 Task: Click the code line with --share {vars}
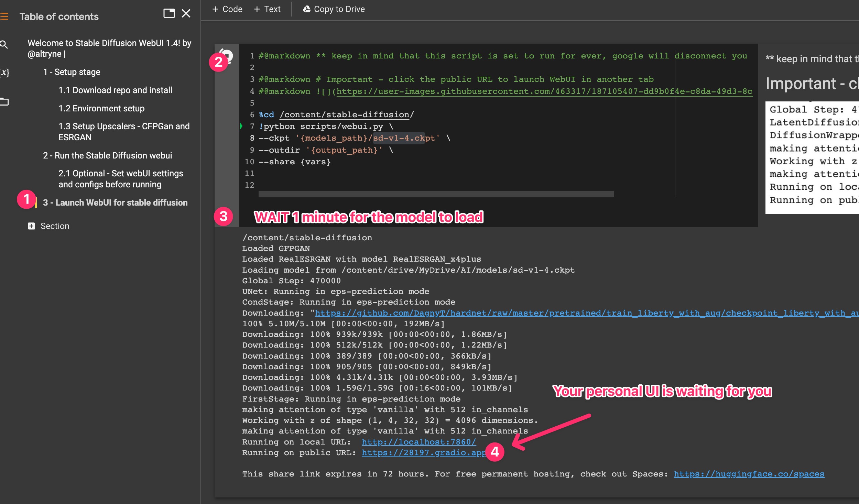294,162
